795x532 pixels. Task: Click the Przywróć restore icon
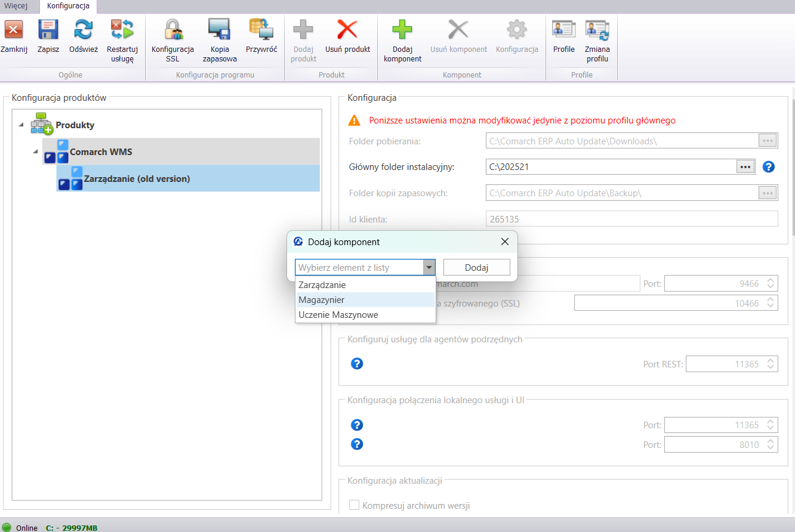coord(261,30)
